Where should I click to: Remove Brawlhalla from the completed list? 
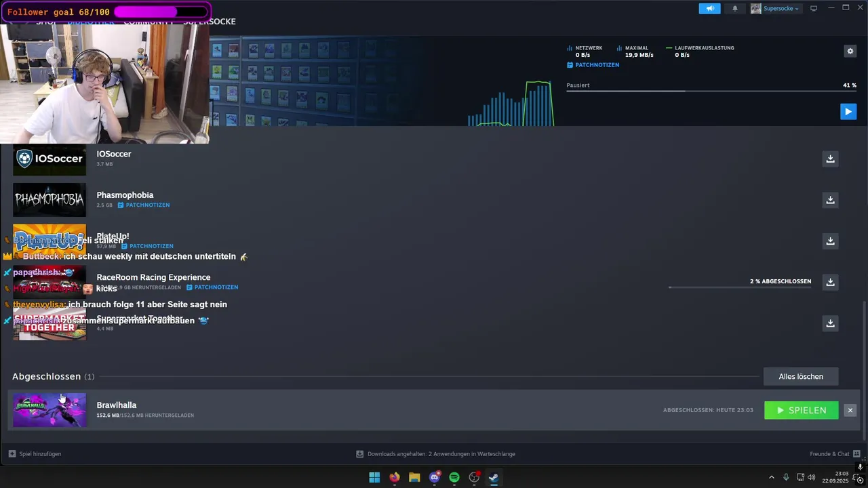(x=850, y=410)
